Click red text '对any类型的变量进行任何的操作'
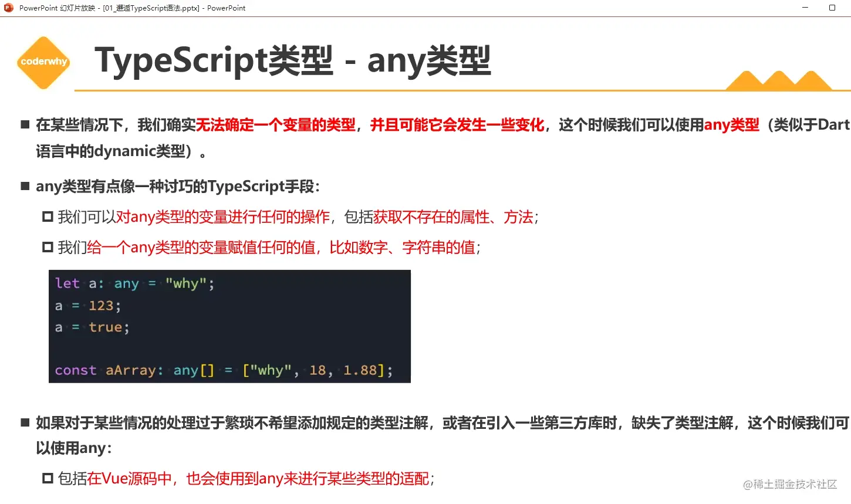The image size is (851, 504). [x=223, y=217]
